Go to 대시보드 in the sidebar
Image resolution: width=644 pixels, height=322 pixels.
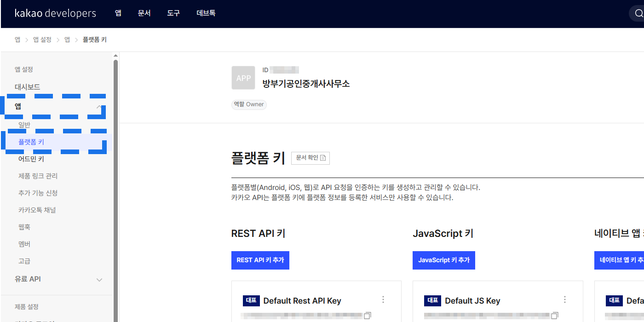click(x=28, y=87)
